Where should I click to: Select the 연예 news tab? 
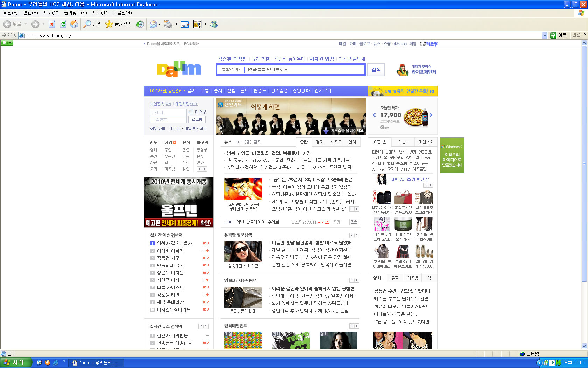point(352,142)
